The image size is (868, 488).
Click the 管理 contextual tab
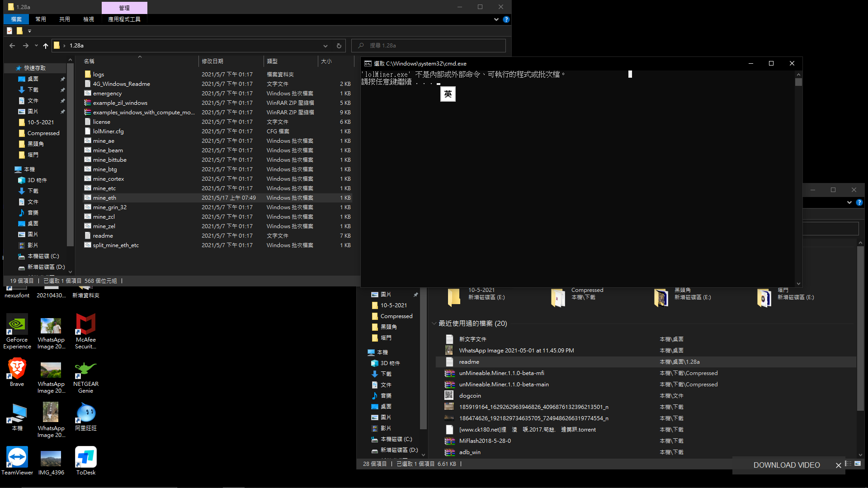[124, 8]
